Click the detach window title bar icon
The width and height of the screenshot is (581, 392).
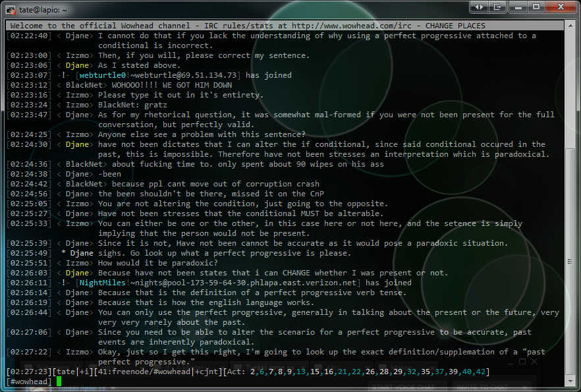coord(497,7)
